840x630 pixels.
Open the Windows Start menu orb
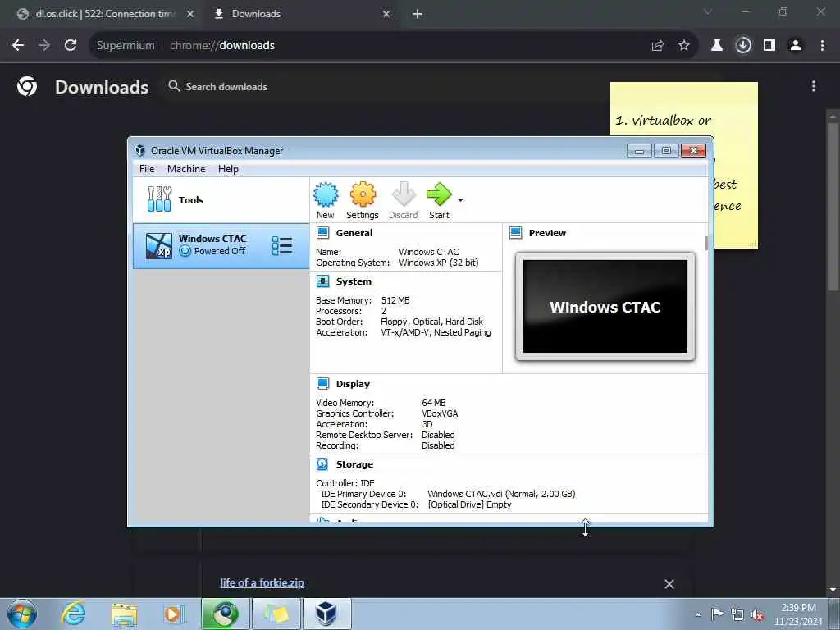(x=21, y=614)
